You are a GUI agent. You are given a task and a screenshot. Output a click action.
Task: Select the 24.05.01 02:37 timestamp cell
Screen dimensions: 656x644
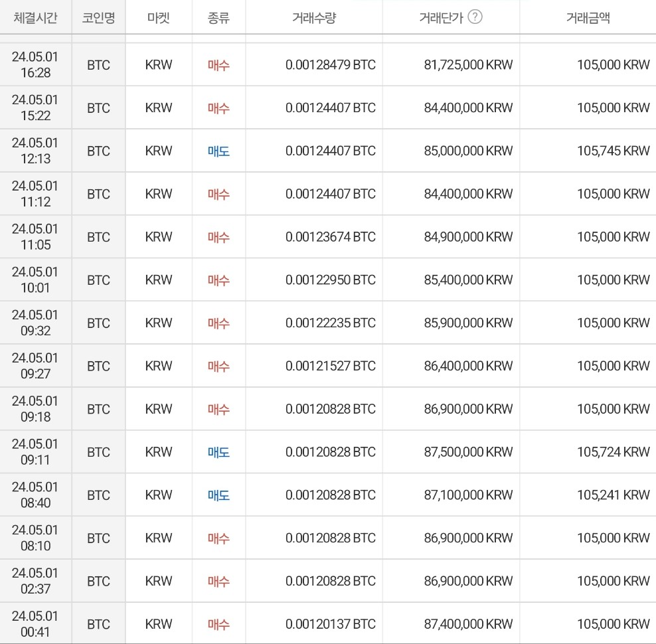tap(35, 581)
